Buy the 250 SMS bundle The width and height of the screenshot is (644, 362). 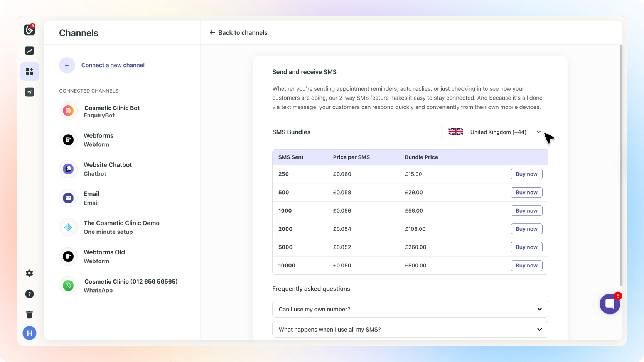point(526,174)
